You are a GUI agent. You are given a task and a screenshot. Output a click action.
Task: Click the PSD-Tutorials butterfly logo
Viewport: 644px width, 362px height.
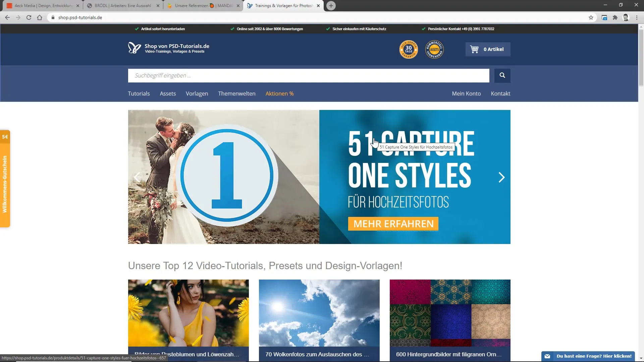pyautogui.click(x=134, y=48)
